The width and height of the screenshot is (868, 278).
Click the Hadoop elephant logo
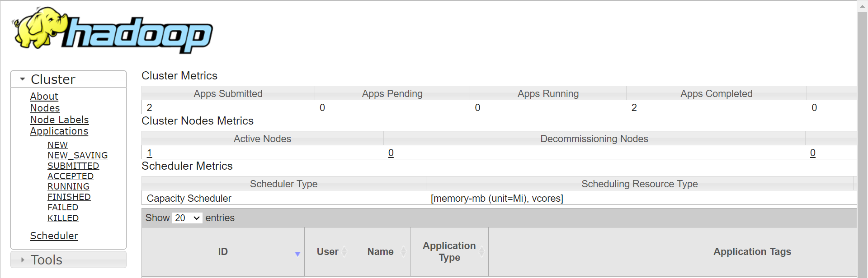(113, 30)
